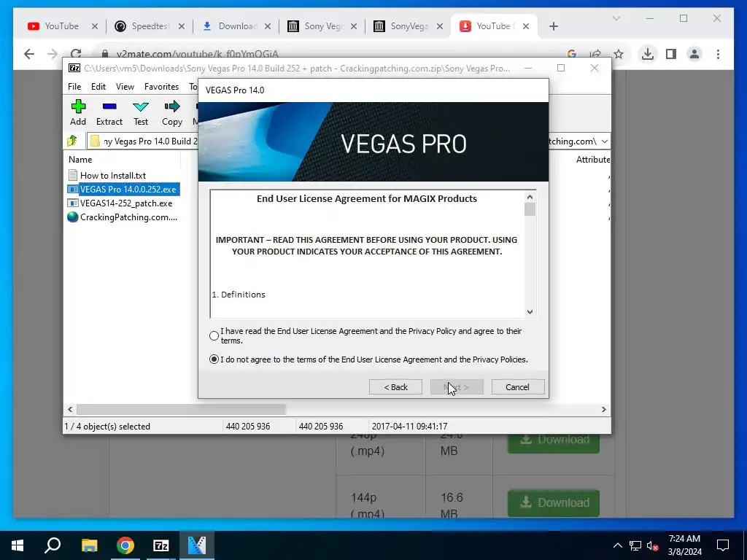Go back in Chrome browser

pyautogui.click(x=29, y=54)
